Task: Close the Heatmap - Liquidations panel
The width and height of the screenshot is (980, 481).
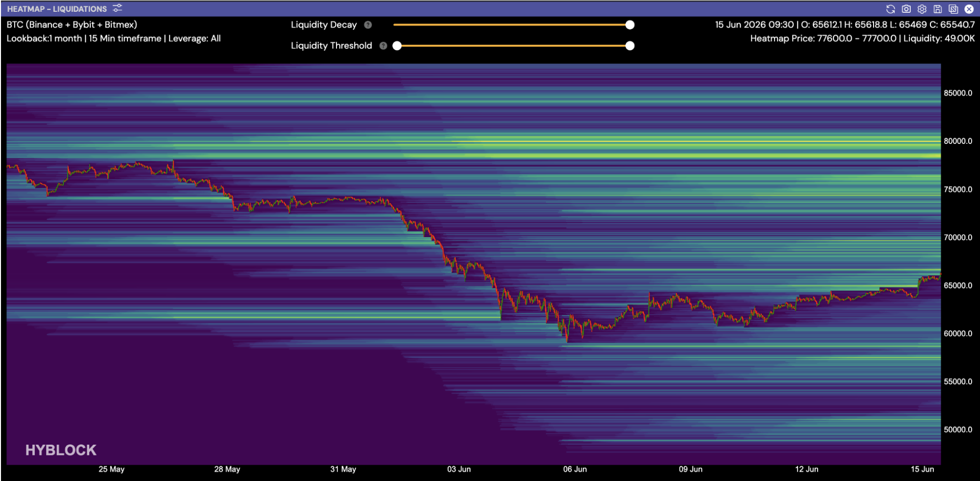Action: [969, 9]
